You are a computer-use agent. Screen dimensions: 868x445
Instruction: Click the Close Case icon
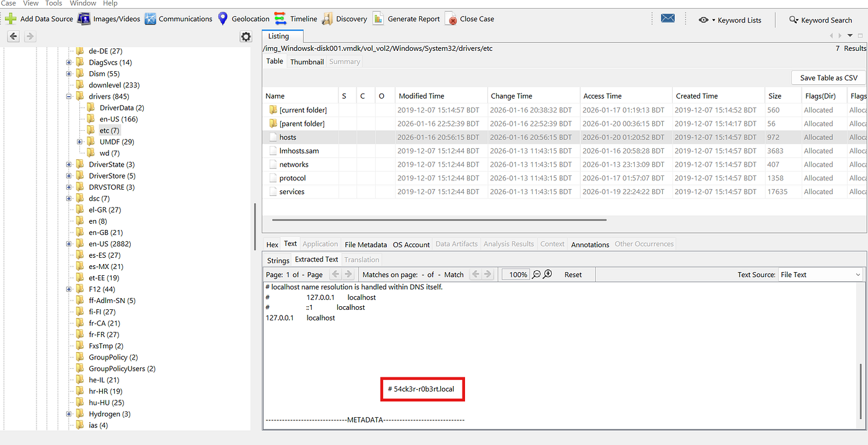(451, 19)
